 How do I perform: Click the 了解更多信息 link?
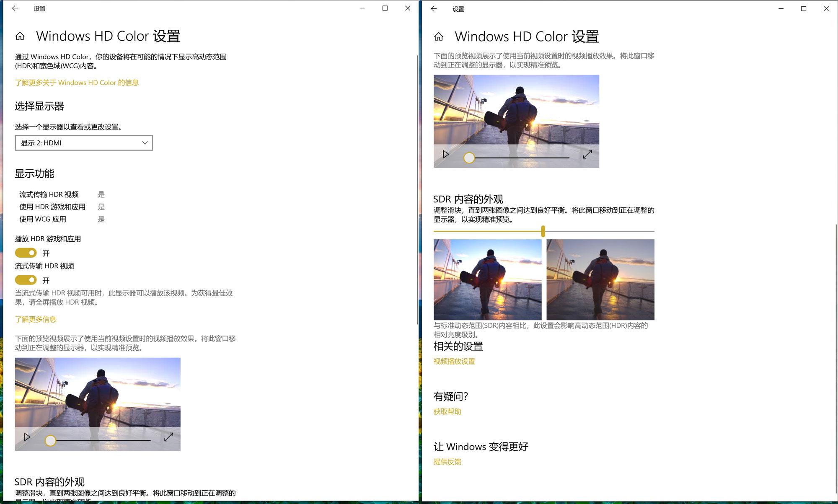[36, 319]
